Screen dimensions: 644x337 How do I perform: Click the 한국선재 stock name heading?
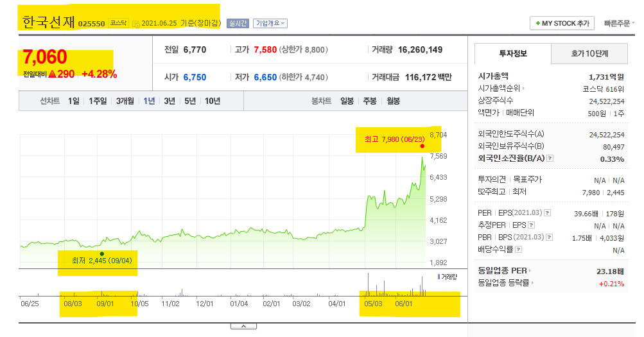pos(48,22)
